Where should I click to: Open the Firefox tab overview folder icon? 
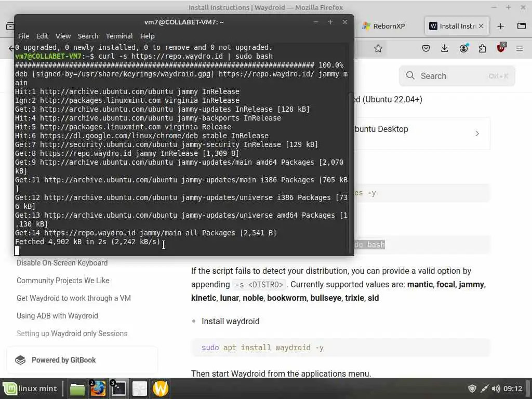[x=522, y=26]
